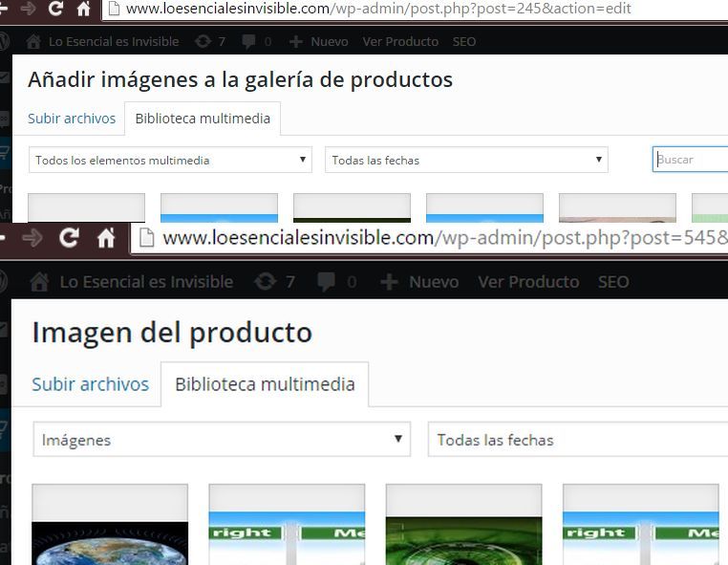This screenshot has height=565, width=728.
Task: Open Nuevo menu in upper admin bar
Action: coord(330,41)
